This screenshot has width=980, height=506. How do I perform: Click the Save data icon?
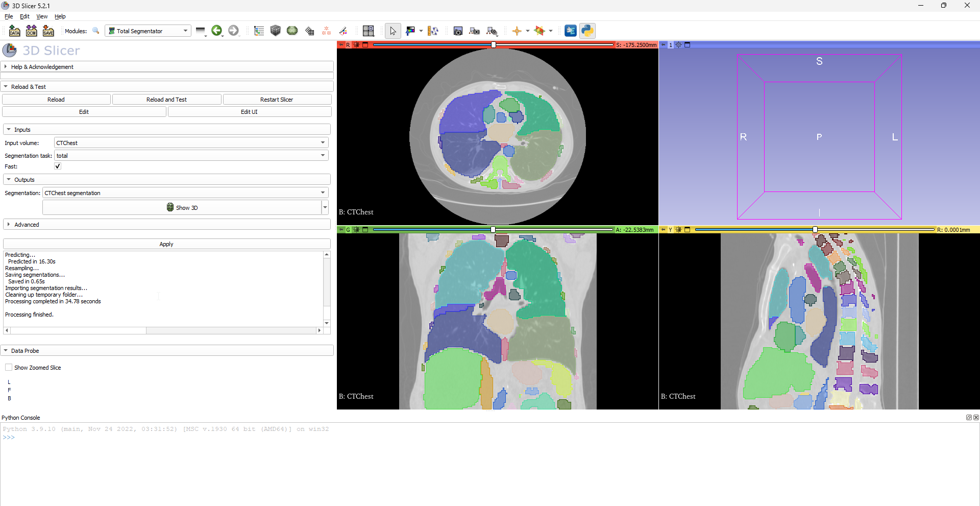click(x=48, y=31)
